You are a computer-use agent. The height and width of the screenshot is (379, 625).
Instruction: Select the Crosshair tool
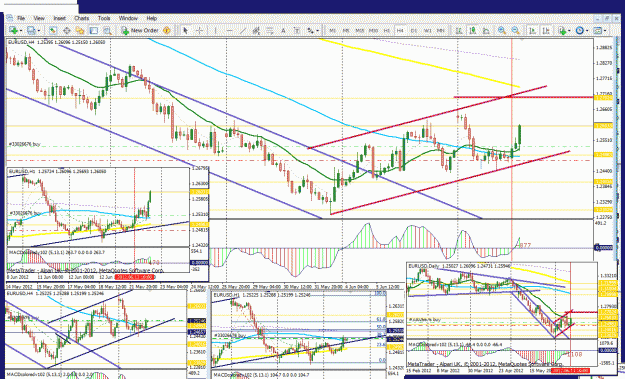point(199,30)
